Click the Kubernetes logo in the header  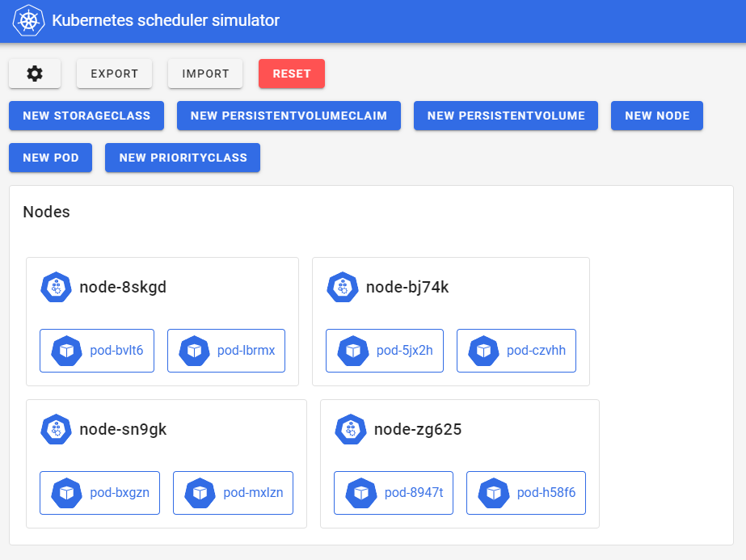pos(28,21)
